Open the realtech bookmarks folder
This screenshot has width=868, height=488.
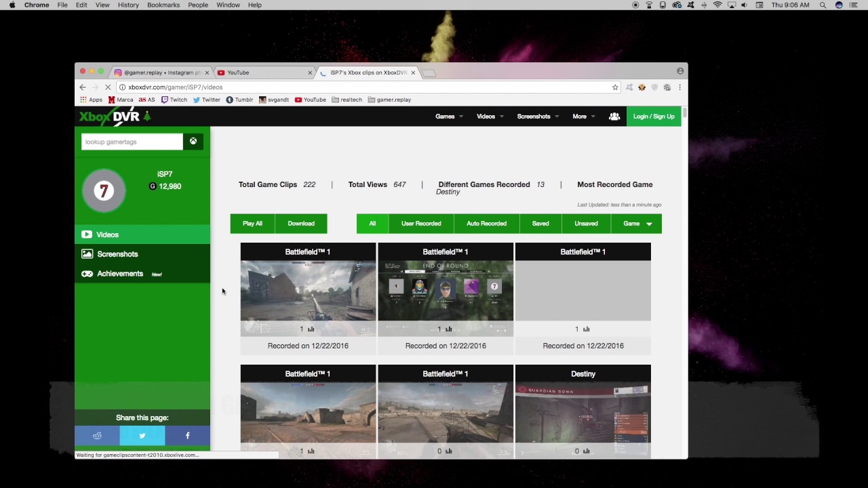[x=347, y=100]
